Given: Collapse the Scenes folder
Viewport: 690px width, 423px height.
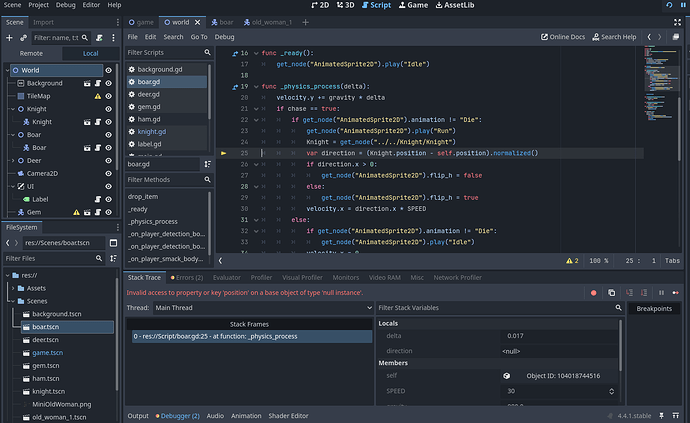Looking at the screenshot, I should (x=13, y=301).
